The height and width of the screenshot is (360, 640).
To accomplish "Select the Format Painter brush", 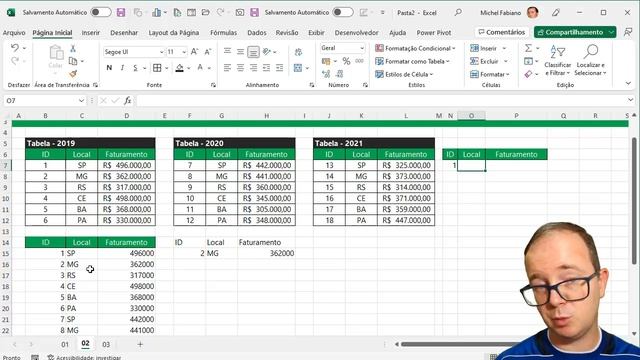I will [73, 74].
